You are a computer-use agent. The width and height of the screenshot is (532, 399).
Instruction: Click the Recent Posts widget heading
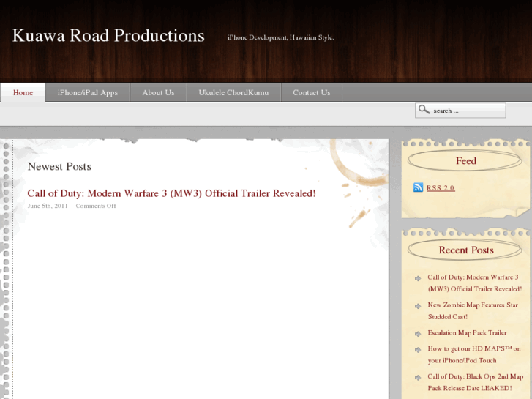click(x=466, y=250)
